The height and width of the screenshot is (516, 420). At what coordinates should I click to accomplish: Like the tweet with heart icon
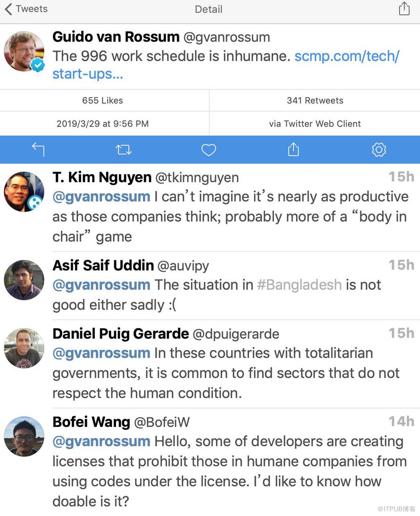click(x=209, y=150)
